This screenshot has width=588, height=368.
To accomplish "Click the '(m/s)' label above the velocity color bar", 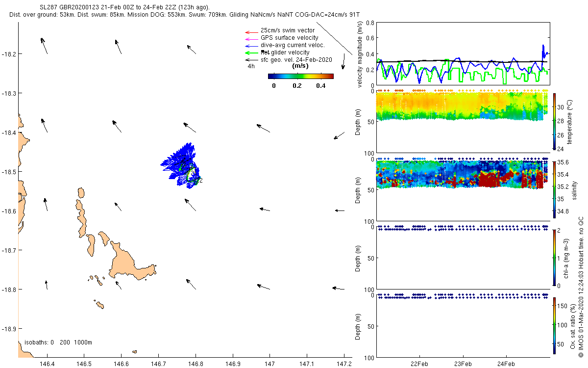I will (x=300, y=66).
